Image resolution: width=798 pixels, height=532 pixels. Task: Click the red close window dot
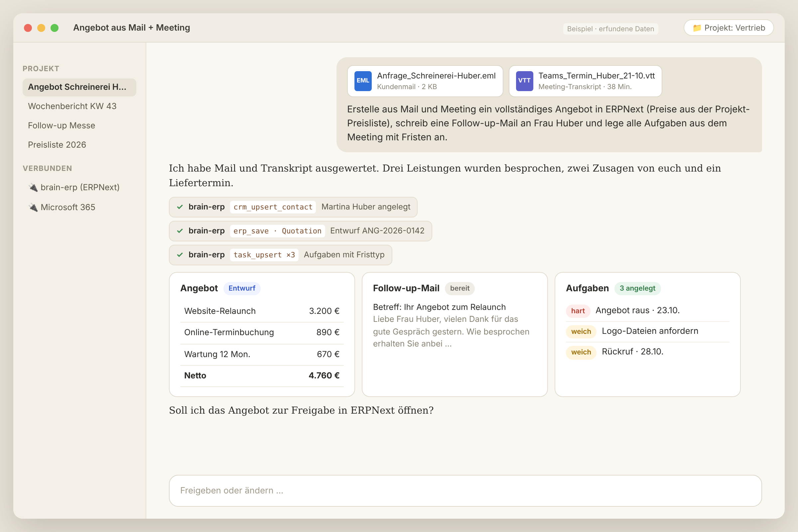pos(28,28)
